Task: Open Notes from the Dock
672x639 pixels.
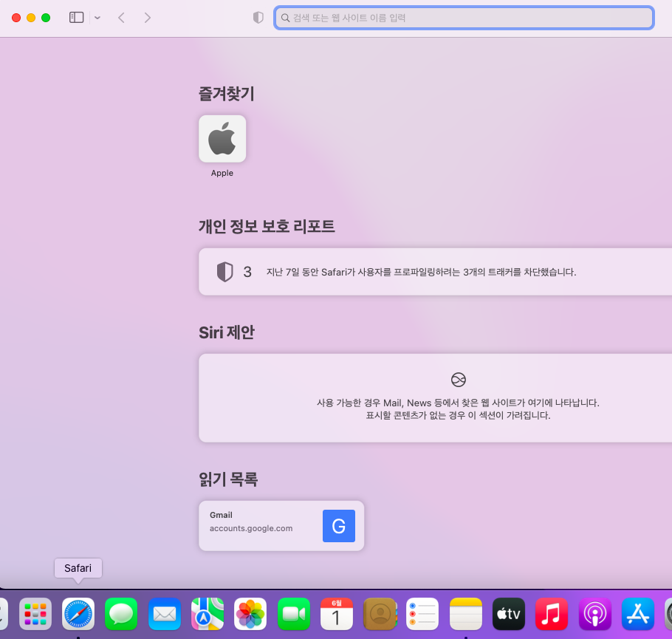Action: 466,614
